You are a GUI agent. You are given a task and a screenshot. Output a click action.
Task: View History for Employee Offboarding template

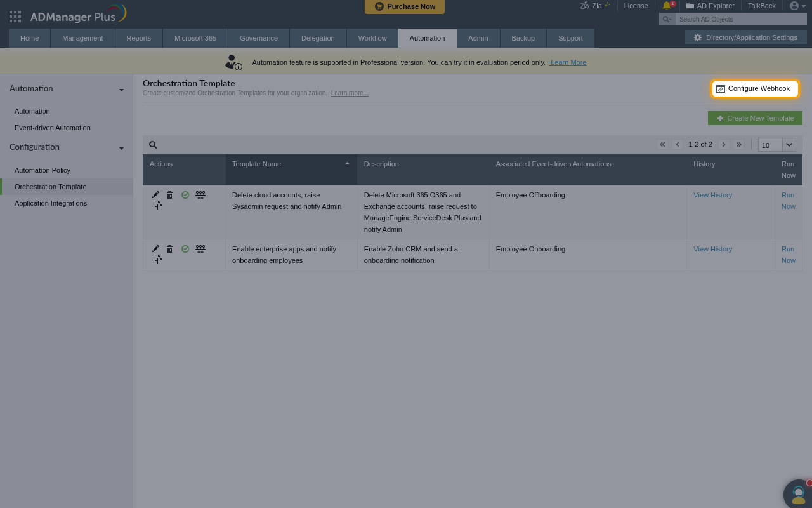[x=712, y=195]
